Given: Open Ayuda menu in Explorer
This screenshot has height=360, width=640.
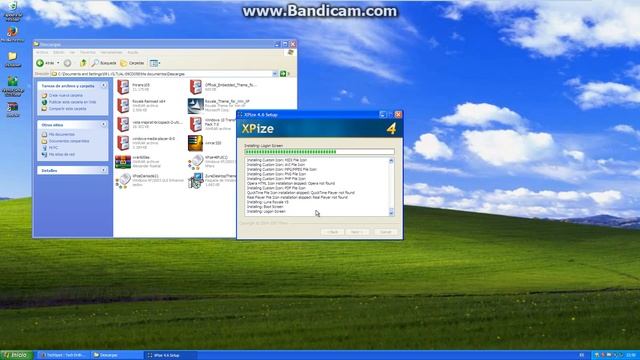Looking at the screenshot, I should [x=133, y=53].
